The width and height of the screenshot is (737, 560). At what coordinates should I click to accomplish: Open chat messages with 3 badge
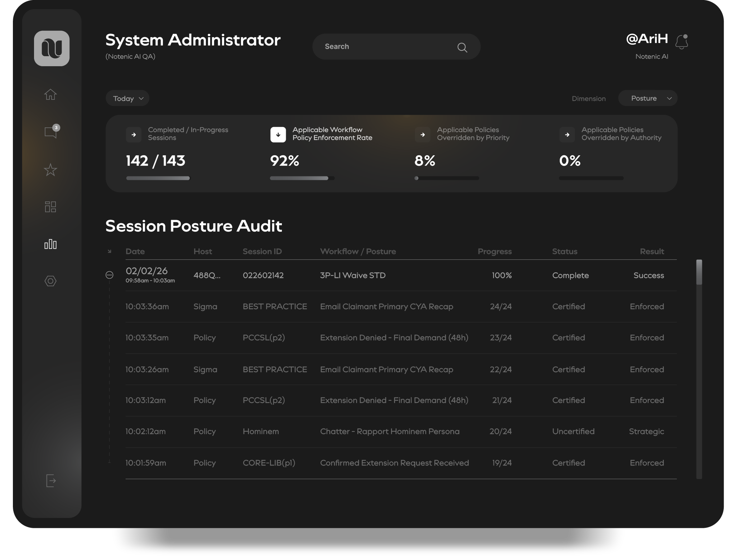click(x=50, y=132)
